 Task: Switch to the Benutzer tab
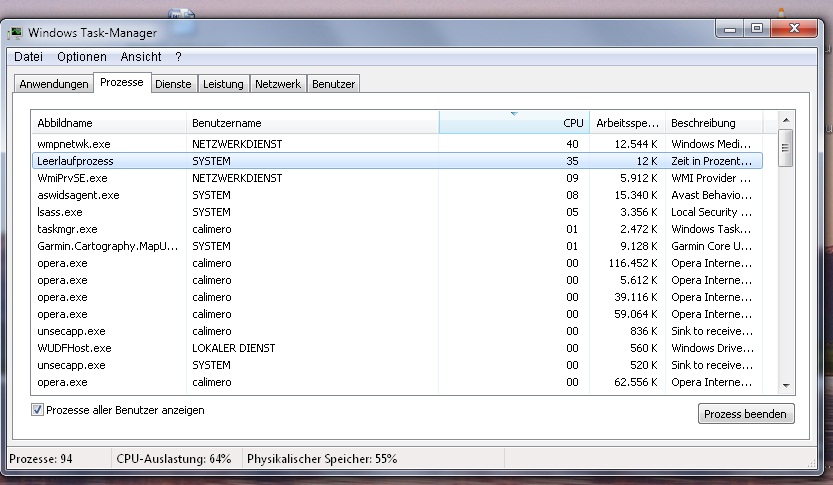(334, 84)
